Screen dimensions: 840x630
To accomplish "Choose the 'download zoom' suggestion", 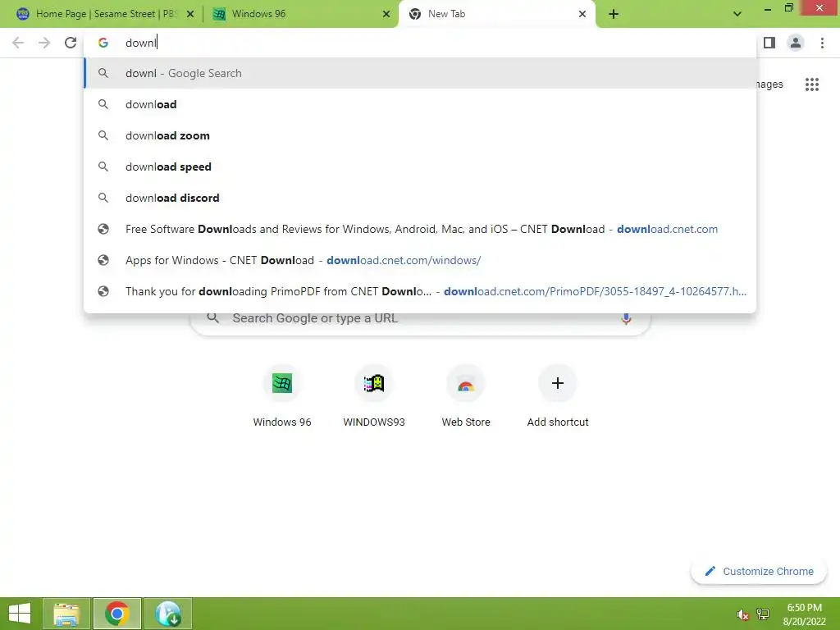I will (420, 135).
